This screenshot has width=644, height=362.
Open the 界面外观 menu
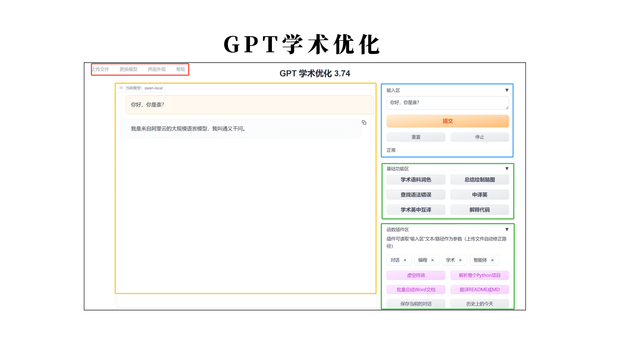click(156, 69)
